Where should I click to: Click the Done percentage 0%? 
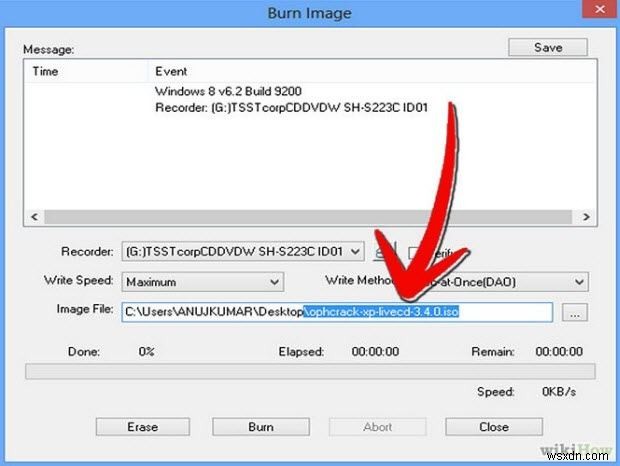point(146,351)
